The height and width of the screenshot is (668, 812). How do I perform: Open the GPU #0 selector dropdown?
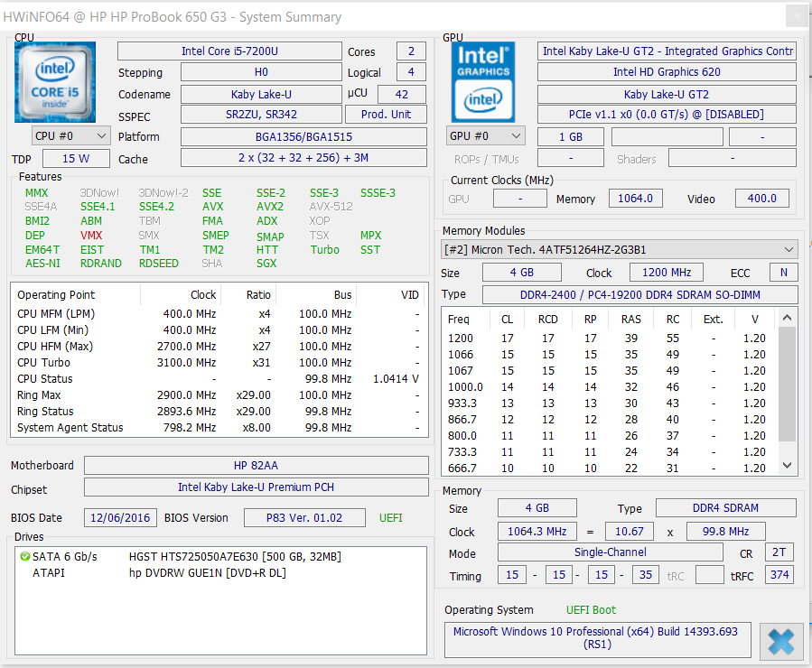tap(486, 136)
